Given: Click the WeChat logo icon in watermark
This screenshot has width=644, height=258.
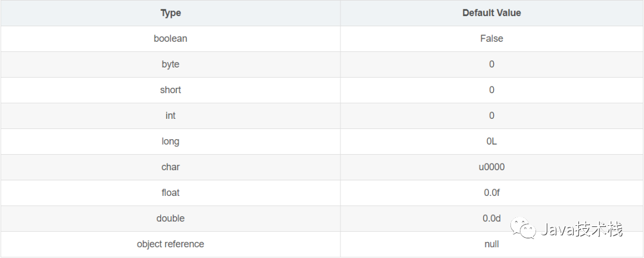Looking at the screenshot, I should click(x=524, y=228).
